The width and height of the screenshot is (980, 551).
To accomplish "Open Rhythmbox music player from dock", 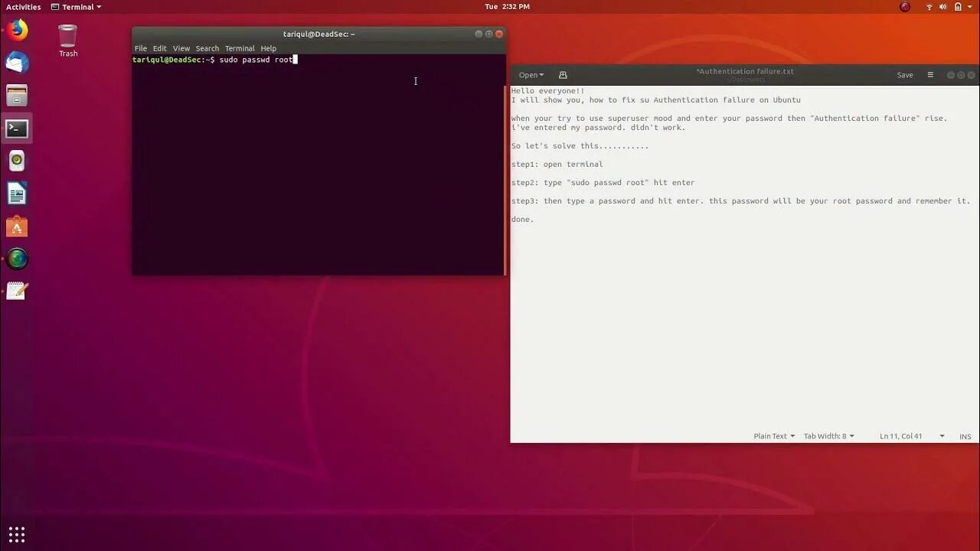I will tap(17, 161).
